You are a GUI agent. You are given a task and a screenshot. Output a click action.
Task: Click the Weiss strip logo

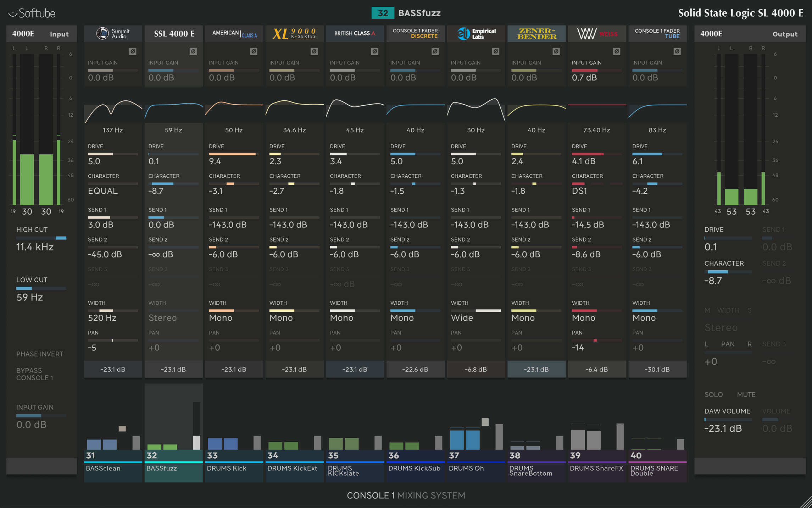tap(597, 34)
